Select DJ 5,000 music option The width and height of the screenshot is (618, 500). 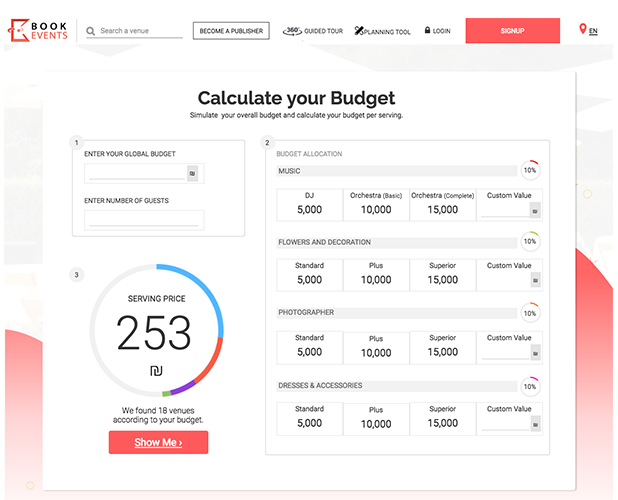click(309, 205)
